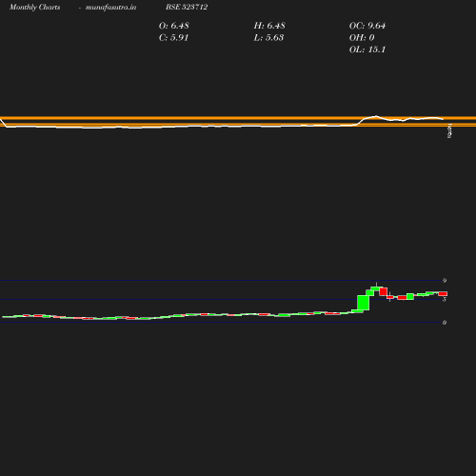The height and width of the screenshot is (476, 476).
Task: Select the high value "H: 6.48"
Action: pos(269,26)
